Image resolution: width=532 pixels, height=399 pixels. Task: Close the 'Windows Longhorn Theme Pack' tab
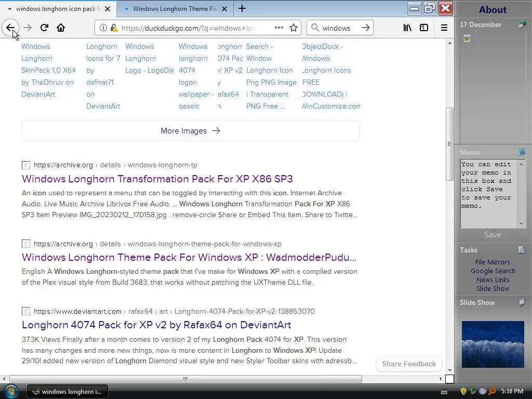[224, 9]
